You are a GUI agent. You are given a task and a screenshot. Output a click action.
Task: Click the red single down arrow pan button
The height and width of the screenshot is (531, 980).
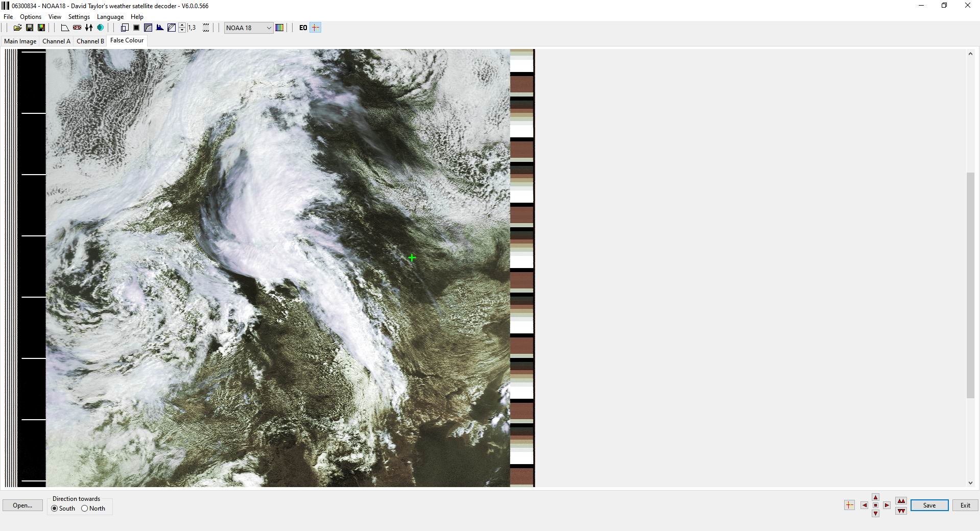(x=875, y=514)
